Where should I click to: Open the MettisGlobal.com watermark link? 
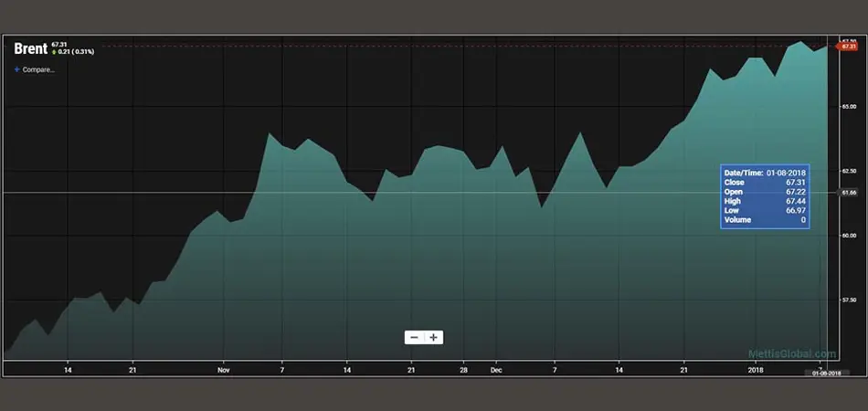[791, 354]
